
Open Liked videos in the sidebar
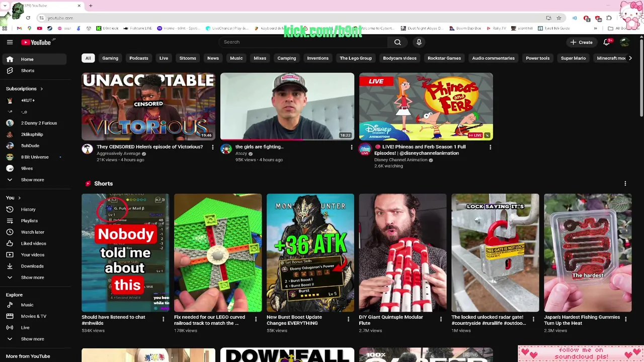33,243
